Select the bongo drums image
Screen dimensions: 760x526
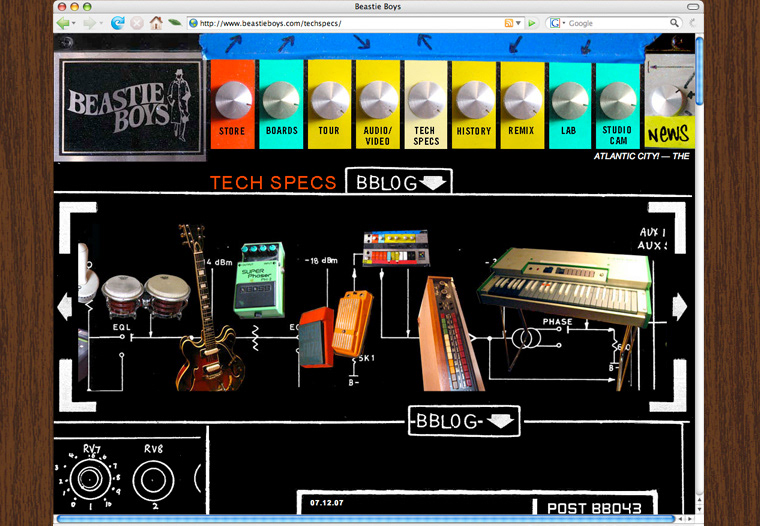tap(146, 296)
